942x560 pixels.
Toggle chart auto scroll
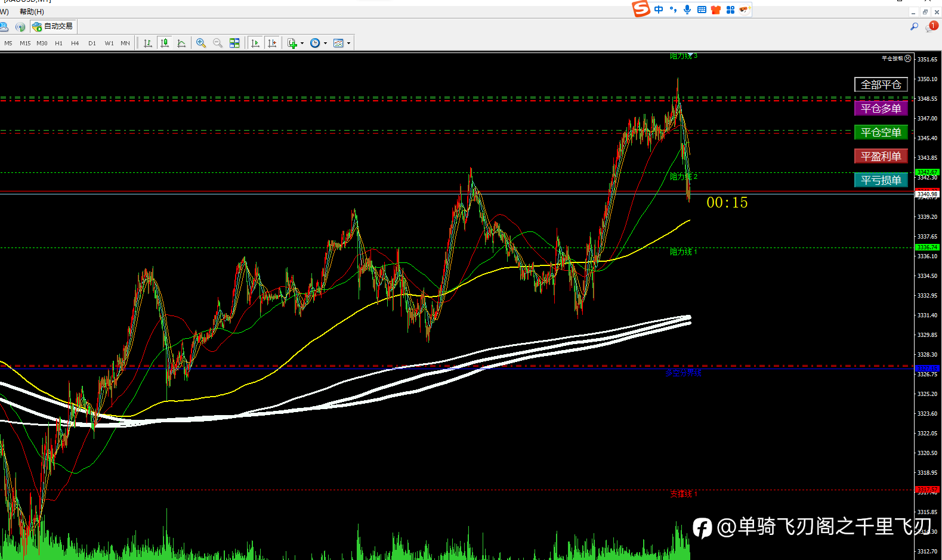click(x=255, y=43)
